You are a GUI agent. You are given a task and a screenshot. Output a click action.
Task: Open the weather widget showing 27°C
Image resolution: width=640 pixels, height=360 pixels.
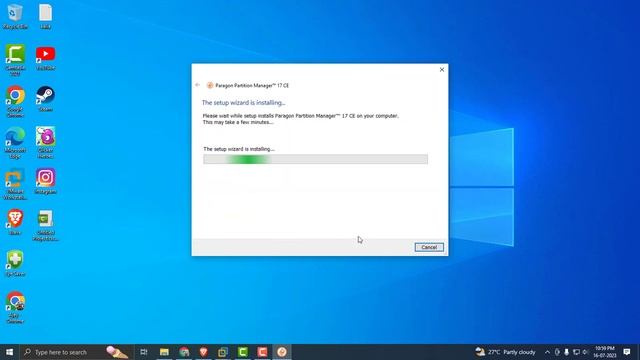coord(505,352)
